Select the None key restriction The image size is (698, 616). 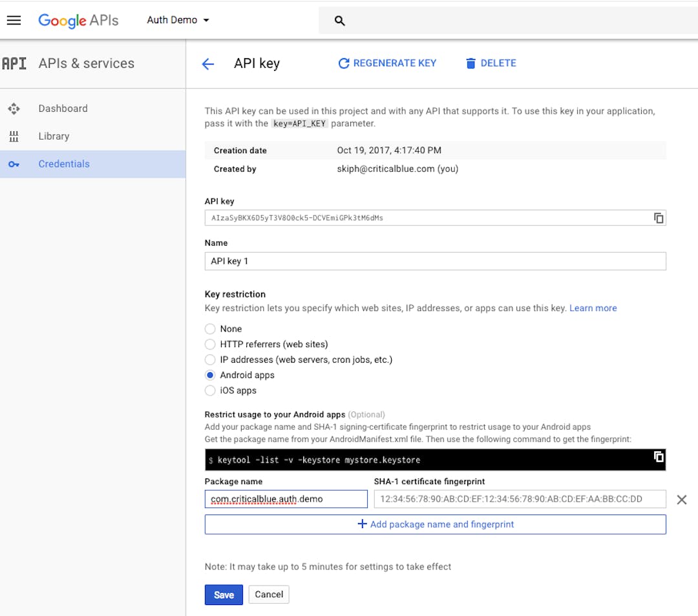tap(210, 329)
